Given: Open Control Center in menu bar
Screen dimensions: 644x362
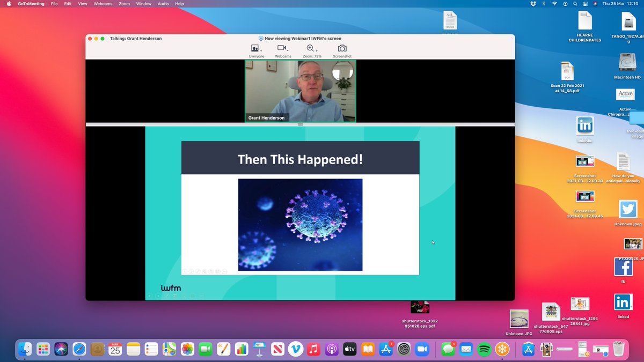Looking at the screenshot, I should [585, 4].
